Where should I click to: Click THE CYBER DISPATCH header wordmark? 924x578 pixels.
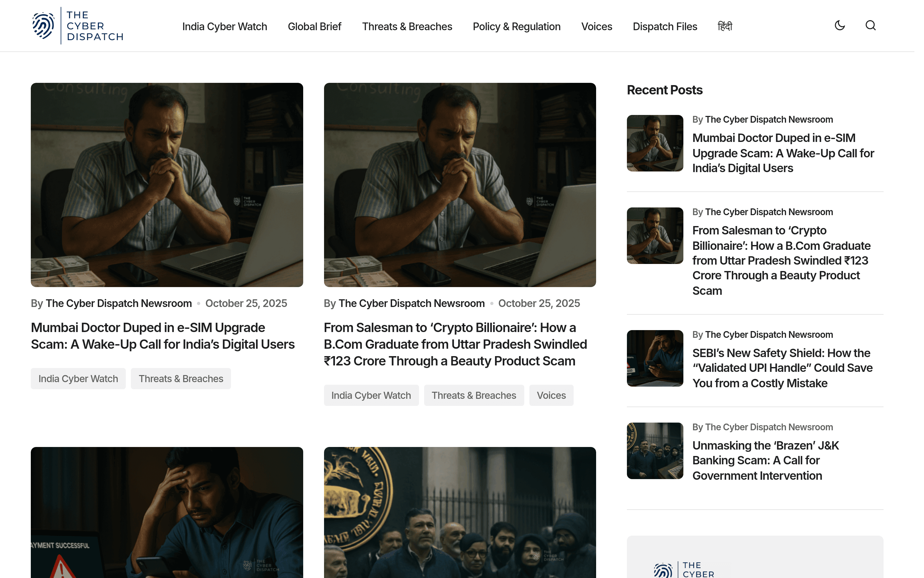click(95, 26)
